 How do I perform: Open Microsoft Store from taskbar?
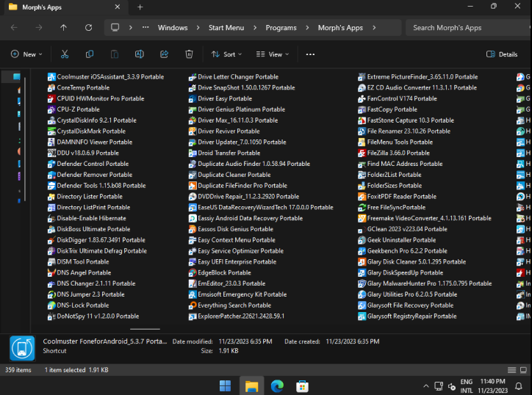(x=302, y=386)
